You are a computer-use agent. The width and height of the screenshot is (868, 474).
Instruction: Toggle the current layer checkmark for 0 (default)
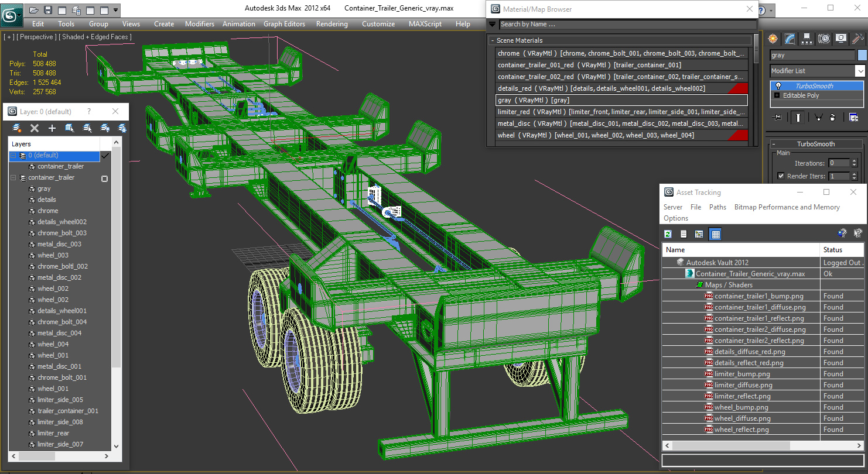click(105, 156)
